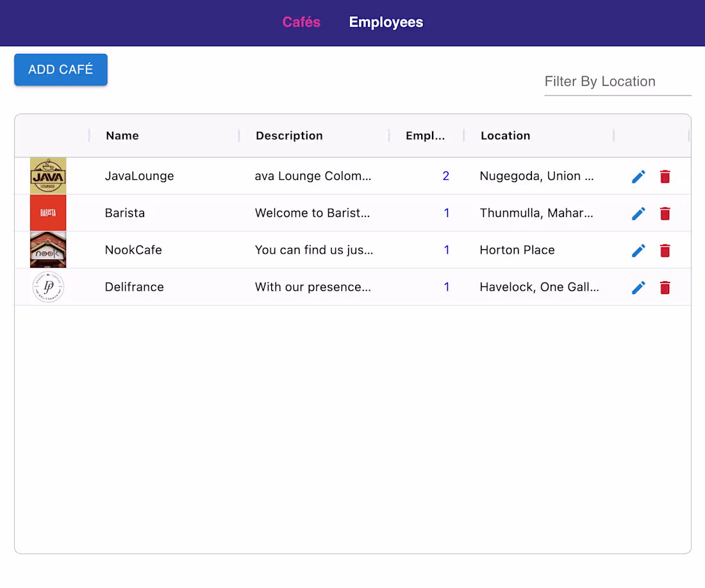Delete the NookCafe row

(665, 250)
